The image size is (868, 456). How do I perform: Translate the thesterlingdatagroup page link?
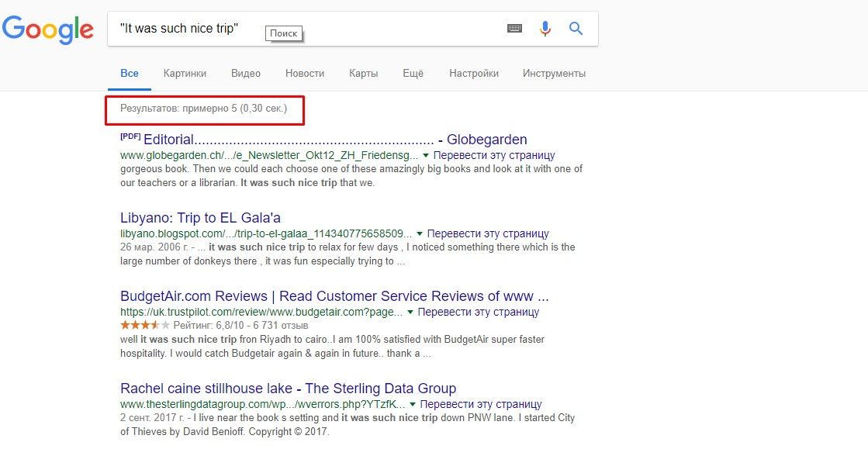click(481, 404)
